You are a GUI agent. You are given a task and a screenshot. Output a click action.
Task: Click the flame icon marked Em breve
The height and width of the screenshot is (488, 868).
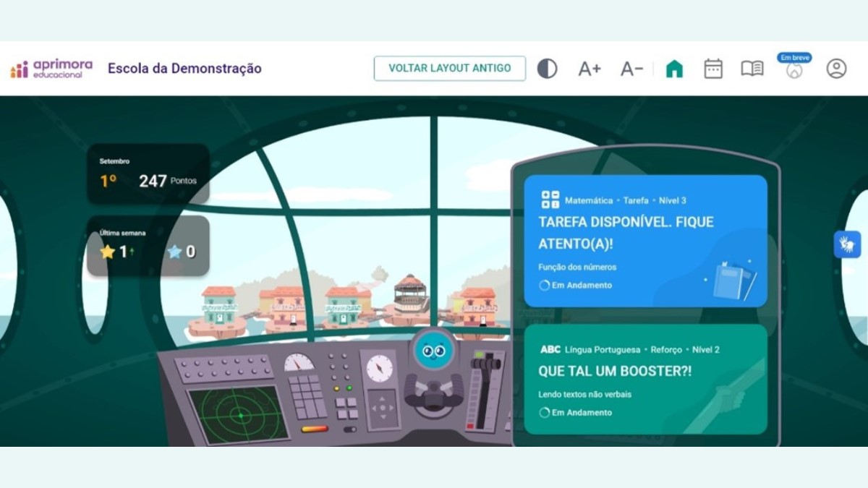pyautogui.click(x=794, y=71)
